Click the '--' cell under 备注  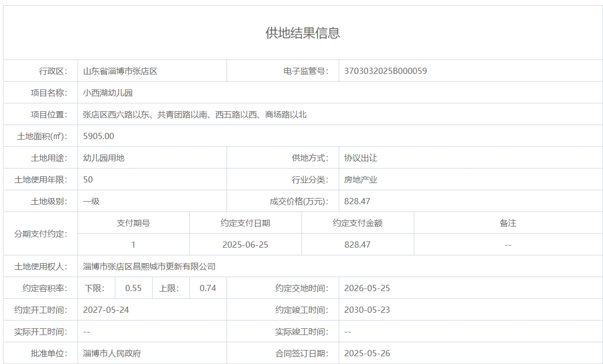point(508,245)
